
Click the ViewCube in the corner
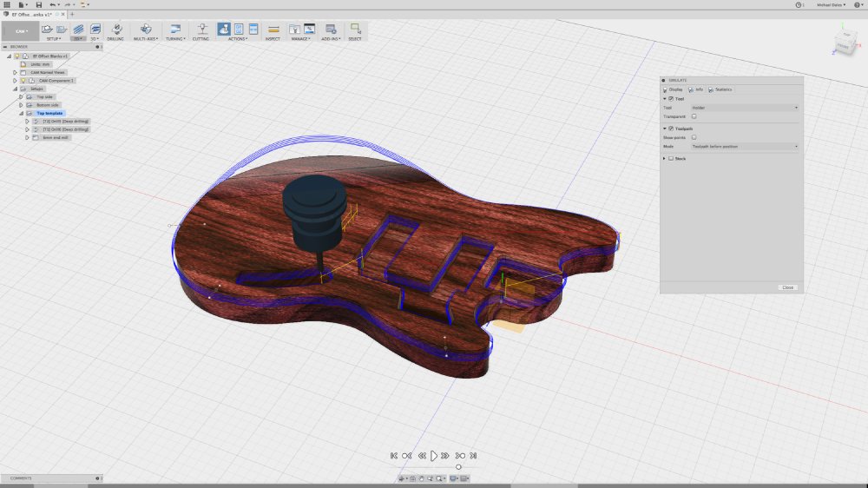coord(845,43)
